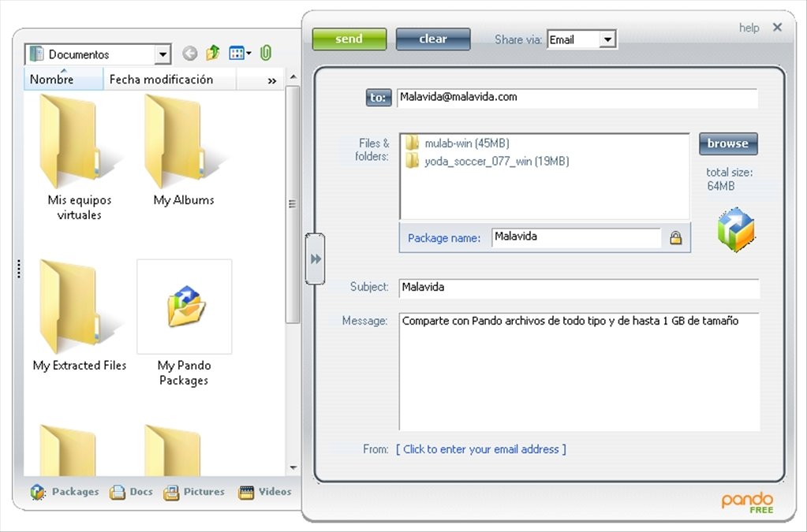Sort by Fecha modificación column header
This screenshot has height=532, width=807.
coord(170,79)
